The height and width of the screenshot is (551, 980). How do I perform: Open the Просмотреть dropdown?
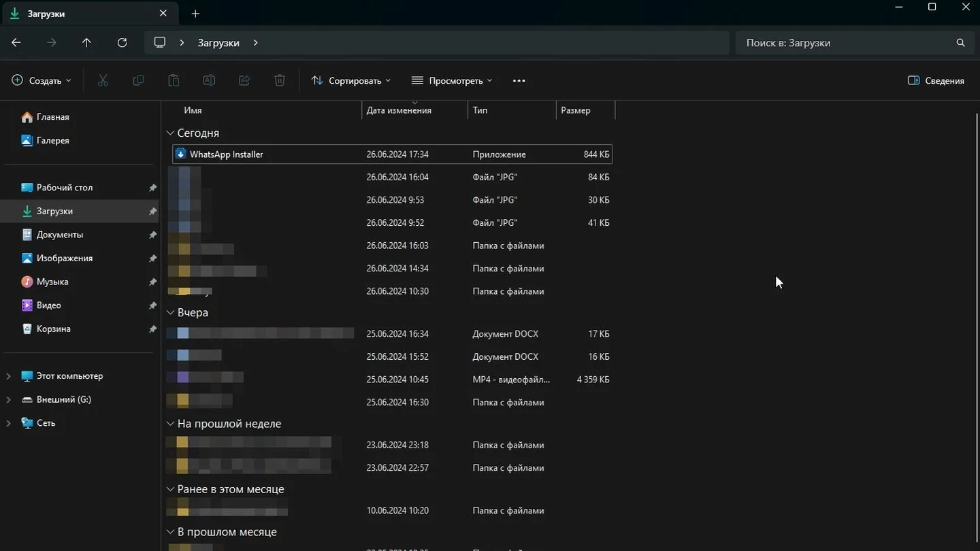pyautogui.click(x=452, y=80)
